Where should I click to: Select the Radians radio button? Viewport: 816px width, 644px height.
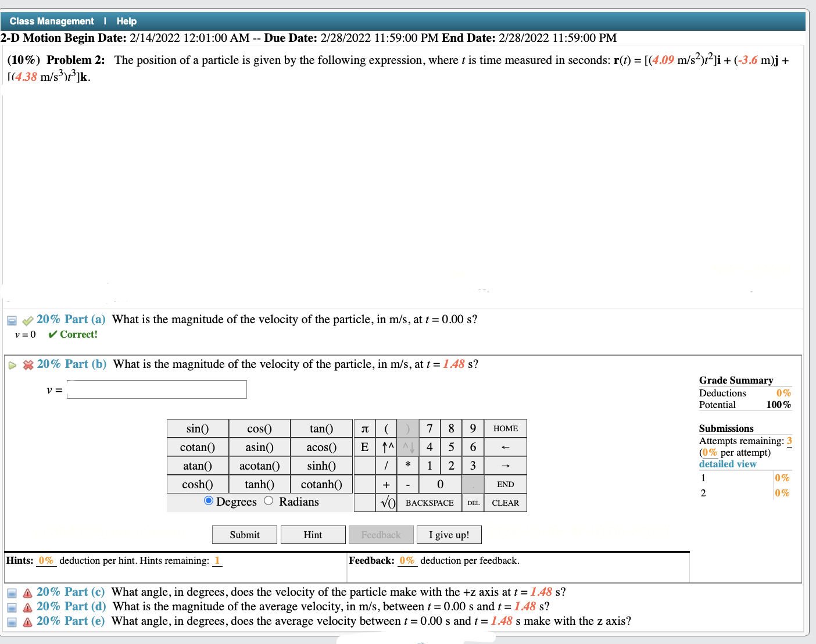(x=269, y=500)
